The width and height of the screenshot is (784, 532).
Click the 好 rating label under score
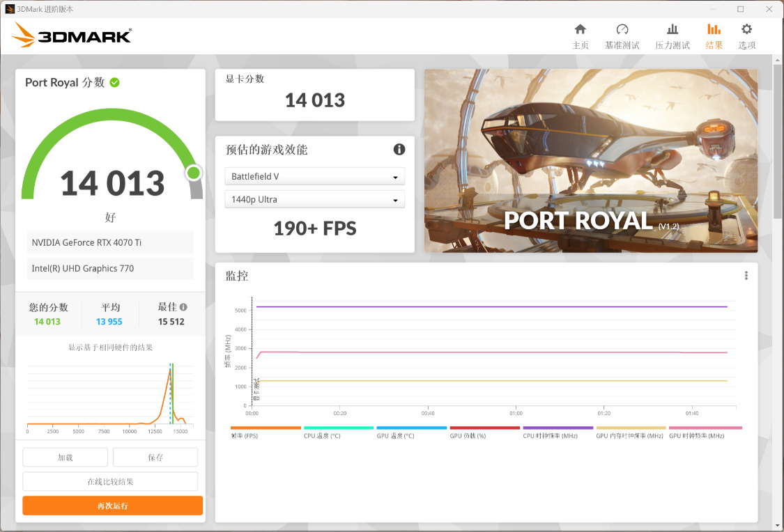point(111,217)
